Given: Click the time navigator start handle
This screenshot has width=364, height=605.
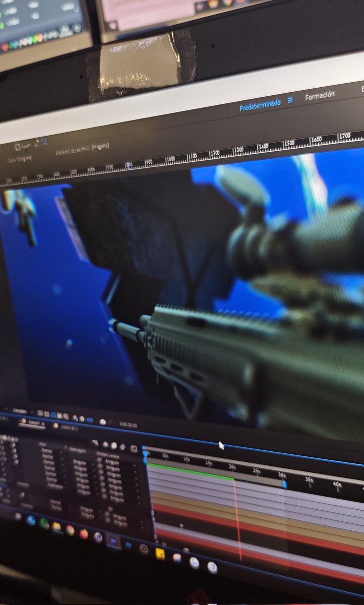Looking at the screenshot, I should tap(145, 448).
